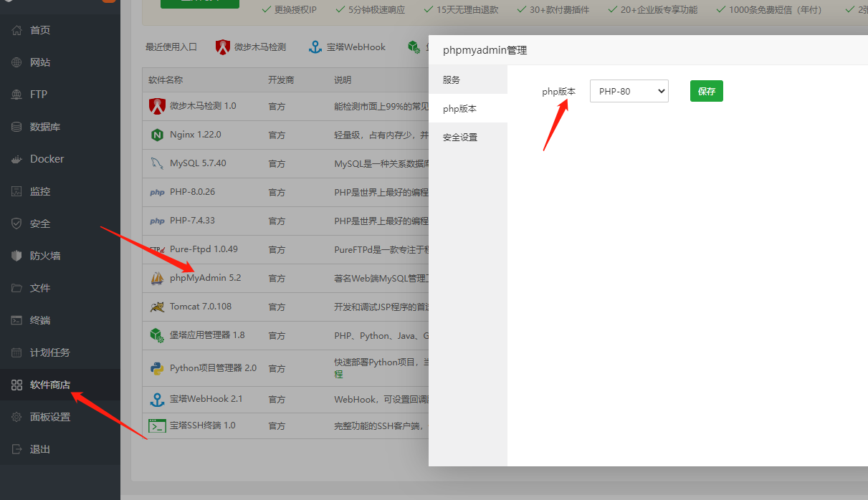Click the 更换授权IP text

click(295, 9)
